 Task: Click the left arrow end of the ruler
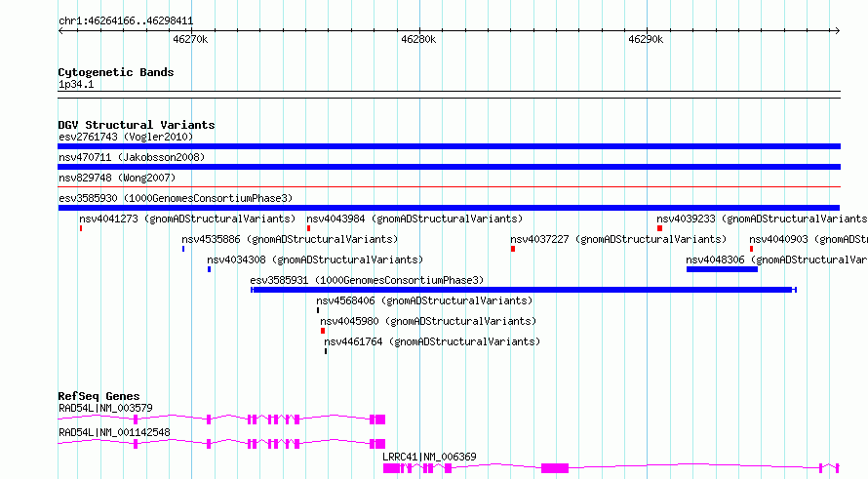[60, 30]
